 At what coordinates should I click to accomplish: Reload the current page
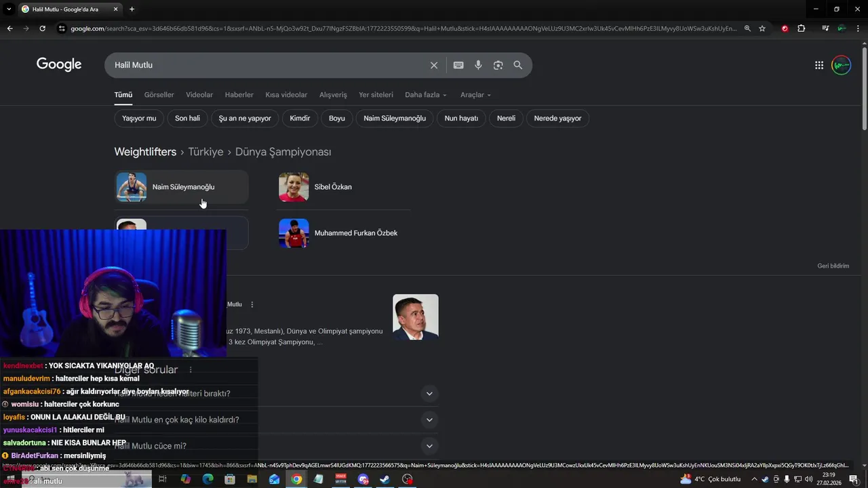[x=42, y=28]
